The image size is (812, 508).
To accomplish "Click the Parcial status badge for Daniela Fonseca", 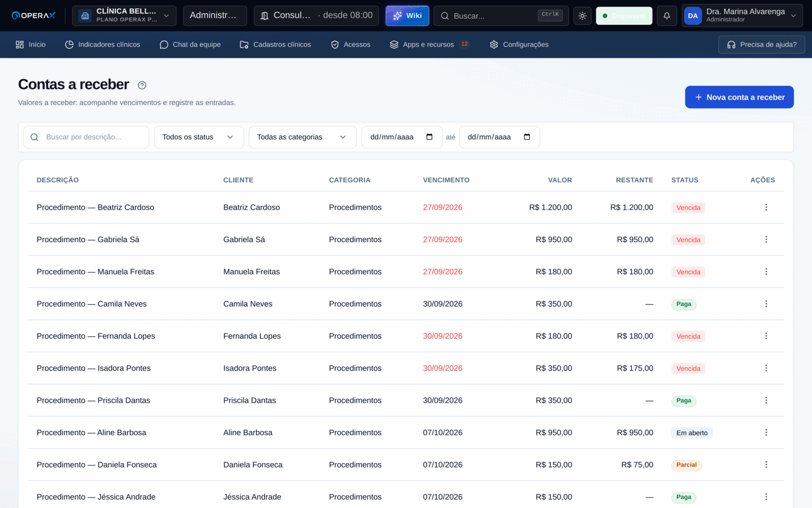I will tap(686, 465).
